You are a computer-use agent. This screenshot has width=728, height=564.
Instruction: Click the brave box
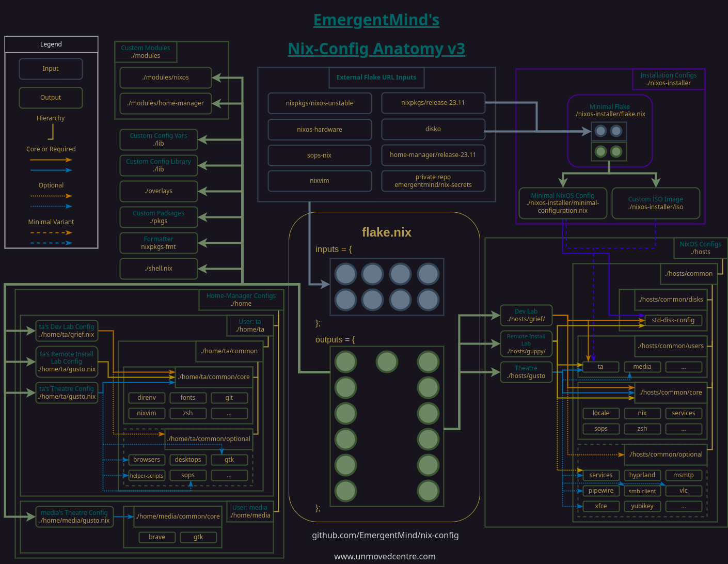click(x=157, y=537)
